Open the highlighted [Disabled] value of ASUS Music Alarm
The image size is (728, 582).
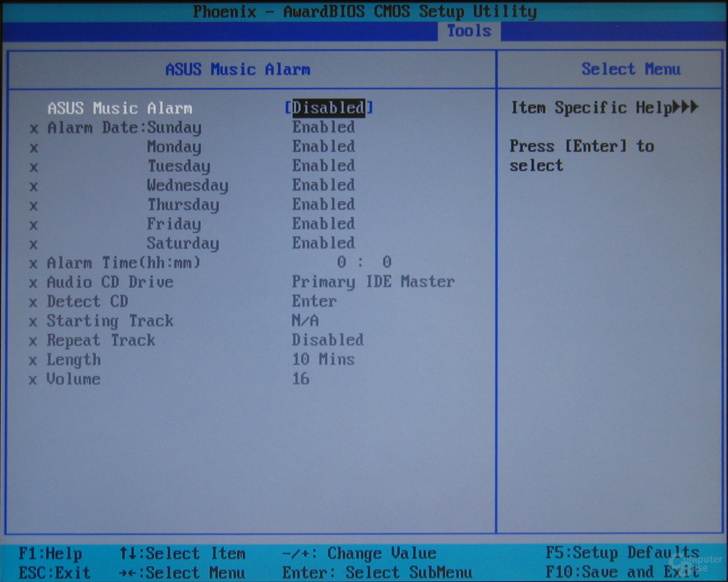329,108
